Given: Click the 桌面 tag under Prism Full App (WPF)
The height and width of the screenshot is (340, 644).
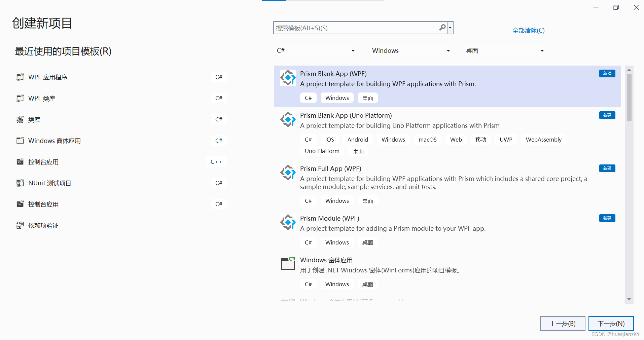Looking at the screenshot, I should [367, 201].
